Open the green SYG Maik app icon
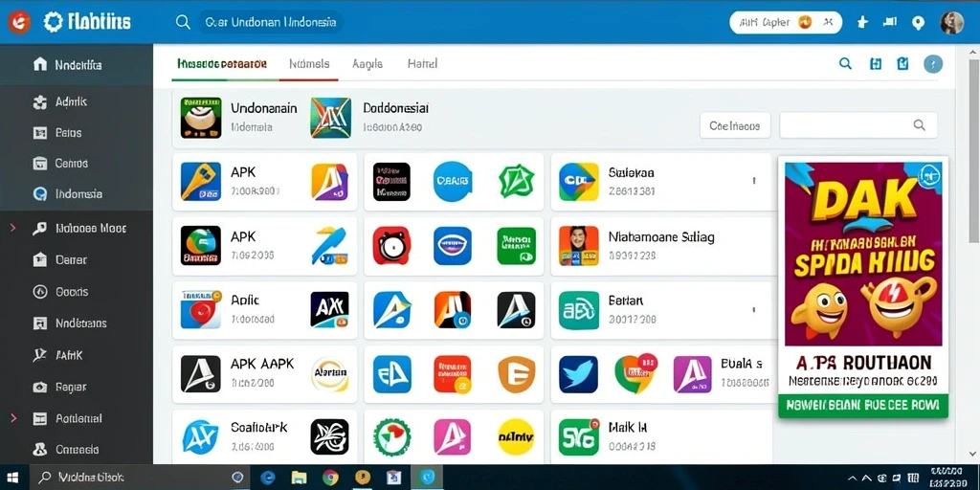 point(579,436)
